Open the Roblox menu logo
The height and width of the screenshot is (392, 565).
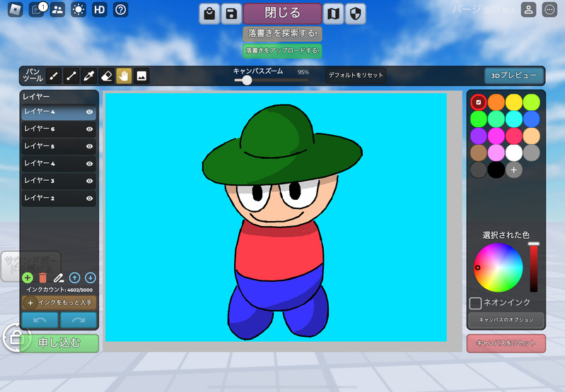point(15,10)
